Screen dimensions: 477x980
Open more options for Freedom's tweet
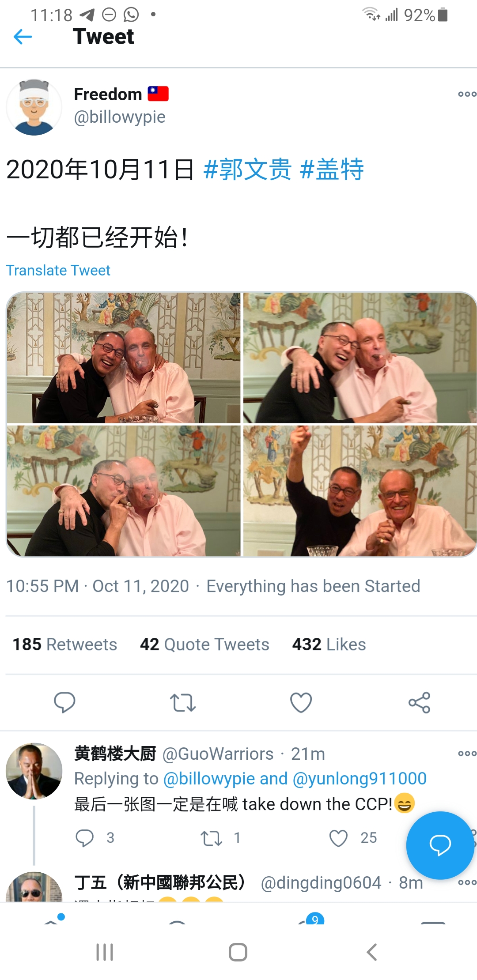(x=466, y=94)
